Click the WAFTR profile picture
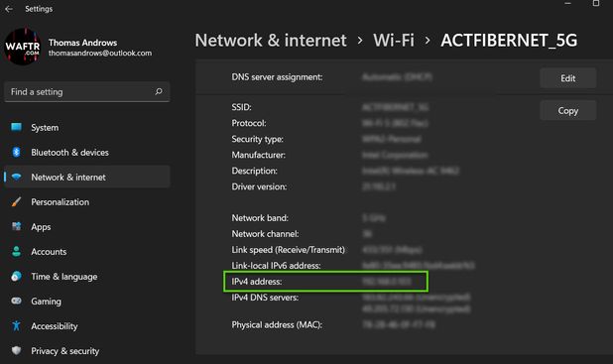 pos(22,47)
